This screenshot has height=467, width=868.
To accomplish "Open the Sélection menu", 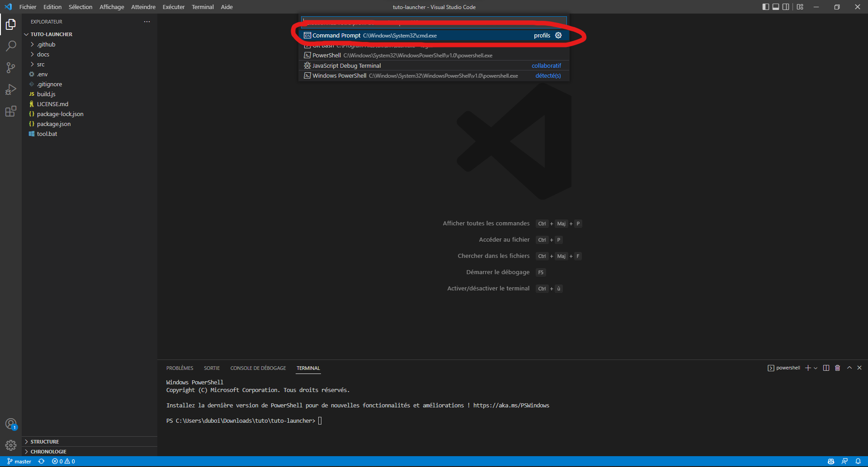I will [x=80, y=7].
